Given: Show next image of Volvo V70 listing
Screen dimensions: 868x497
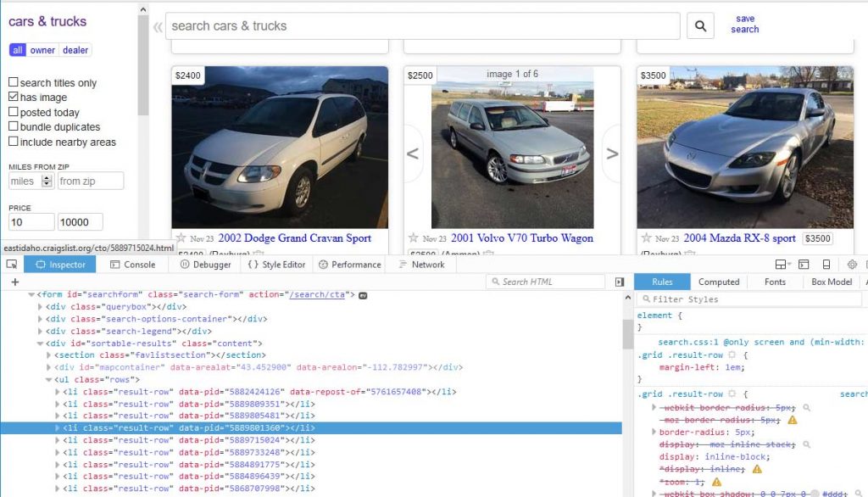Looking at the screenshot, I should coord(611,154).
